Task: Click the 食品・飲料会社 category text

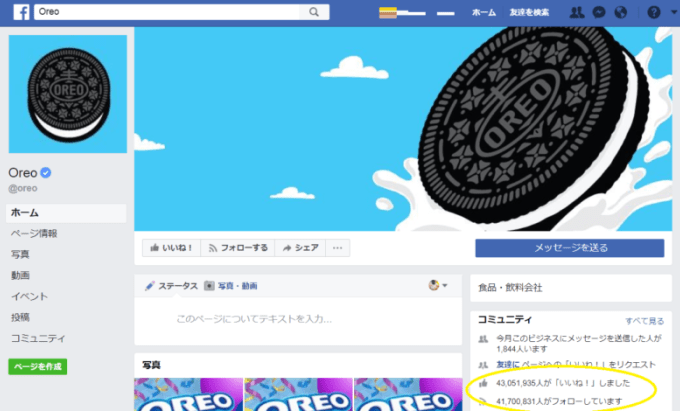Action: pos(510,287)
